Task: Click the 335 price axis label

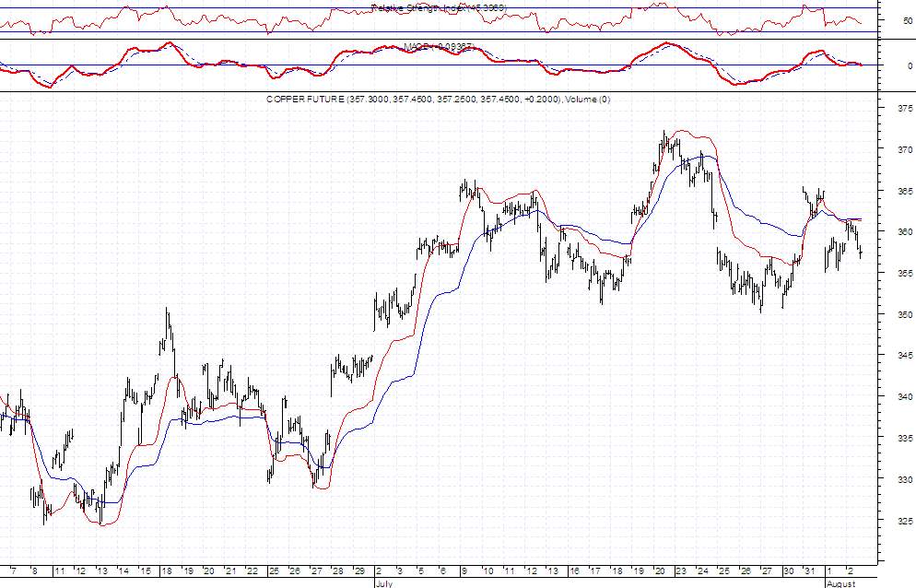Action: [905, 439]
